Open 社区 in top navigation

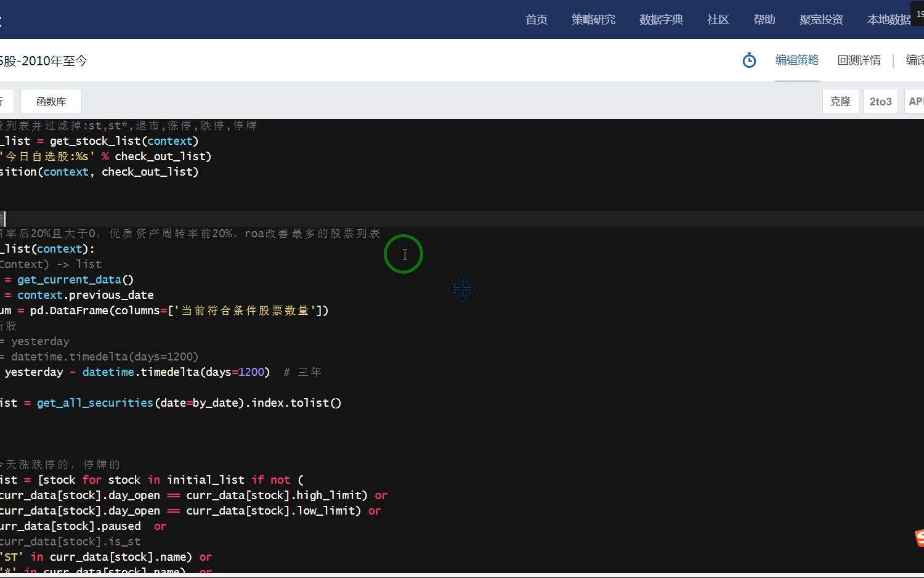point(718,20)
